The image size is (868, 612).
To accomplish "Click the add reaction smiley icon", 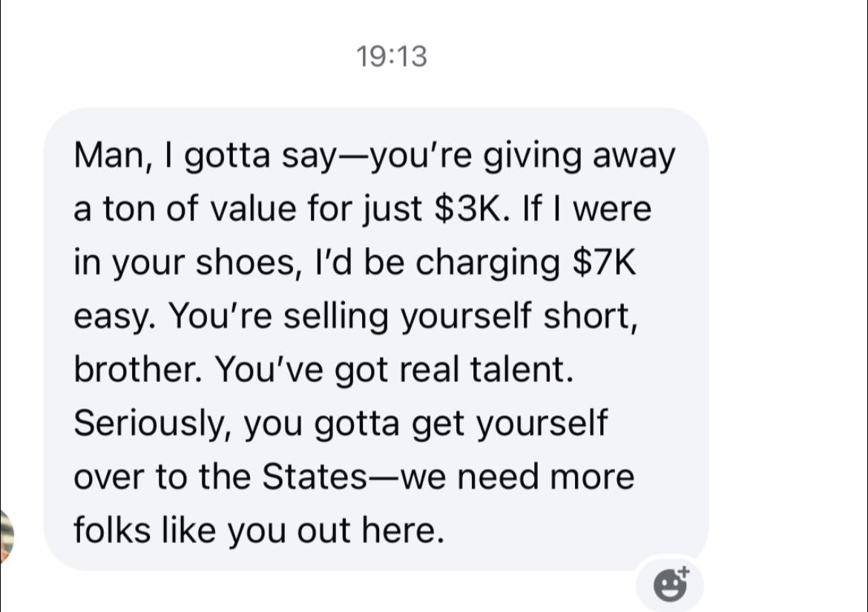I will pos(671,585).
